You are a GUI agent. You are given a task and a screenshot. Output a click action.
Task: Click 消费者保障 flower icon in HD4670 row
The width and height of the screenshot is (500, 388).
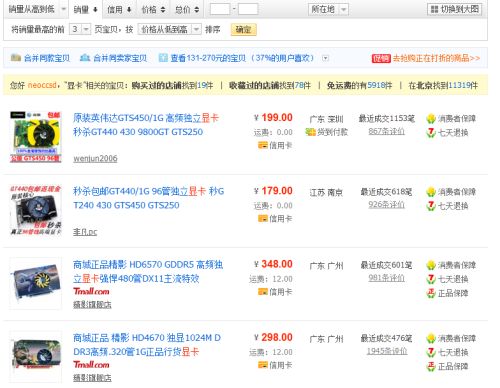431,339
